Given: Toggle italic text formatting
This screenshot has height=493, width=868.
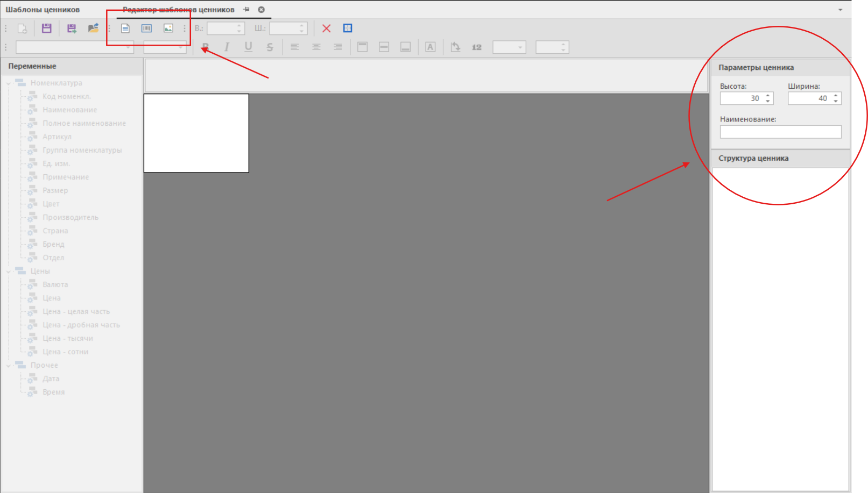Looking at the screenshot, I should (227, 47).
